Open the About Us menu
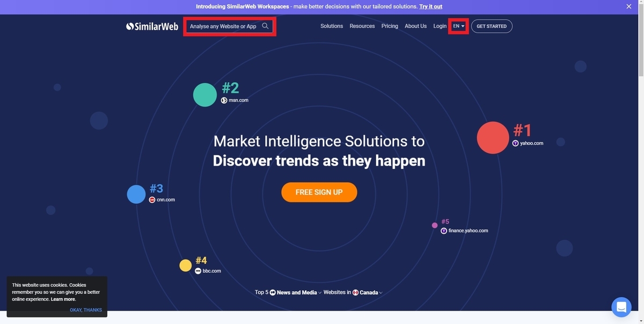Screen dimensions: 644x324 (415, 26)
